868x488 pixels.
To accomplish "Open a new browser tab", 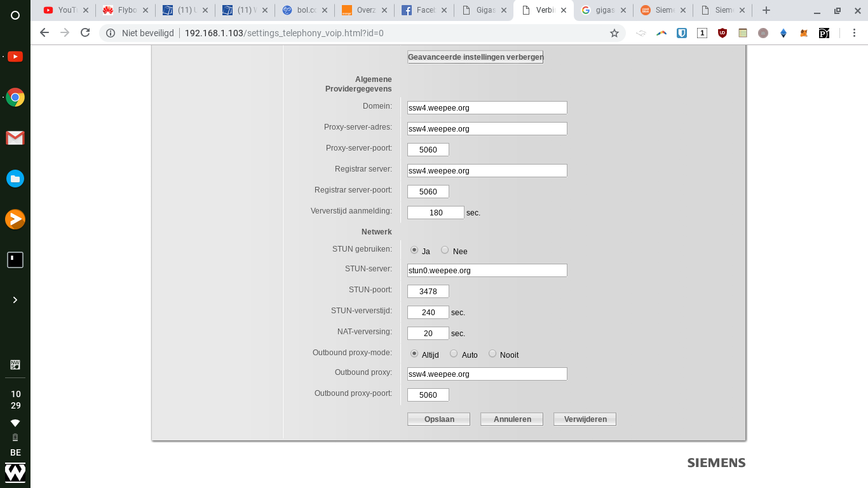I will click(766, 10).
